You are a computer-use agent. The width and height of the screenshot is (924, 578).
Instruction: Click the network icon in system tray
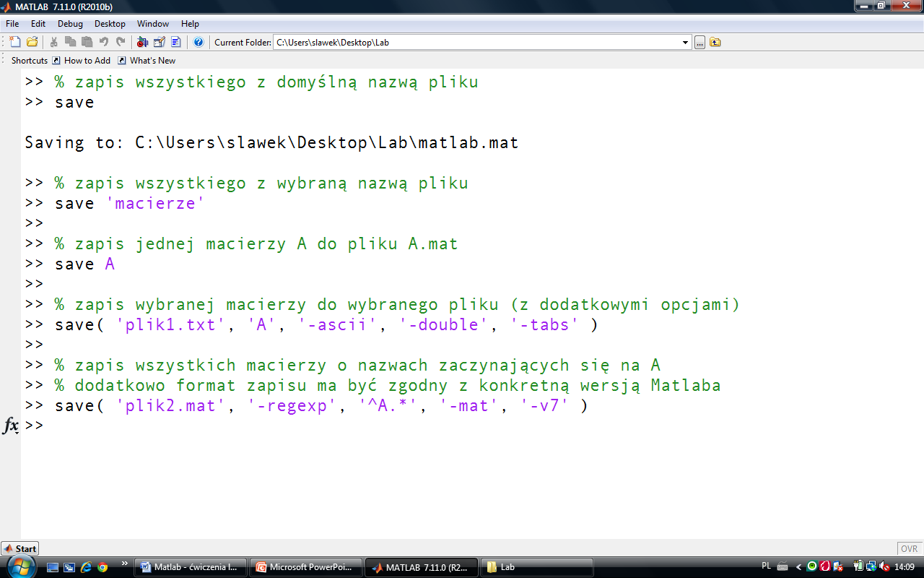tap(871, 567)
